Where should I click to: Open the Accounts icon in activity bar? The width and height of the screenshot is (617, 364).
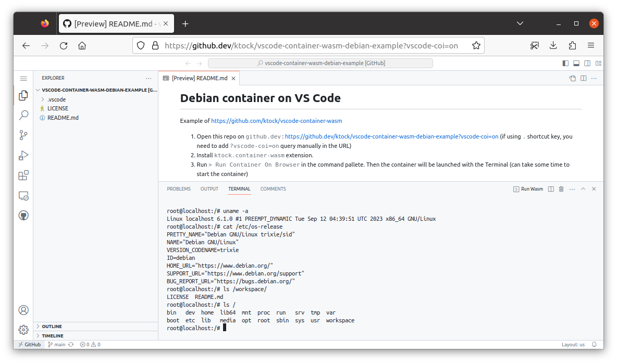click(x=23, y=310)
